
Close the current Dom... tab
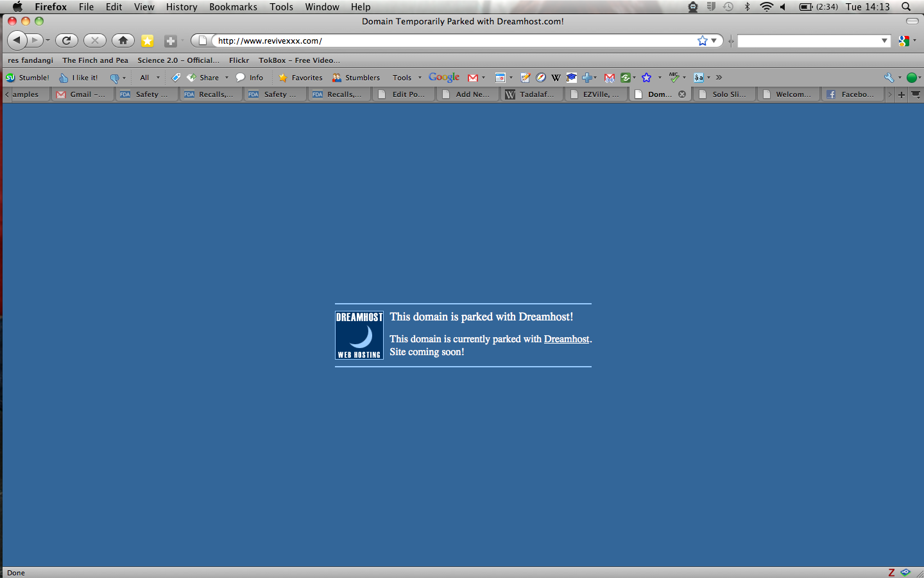point(682,94)
